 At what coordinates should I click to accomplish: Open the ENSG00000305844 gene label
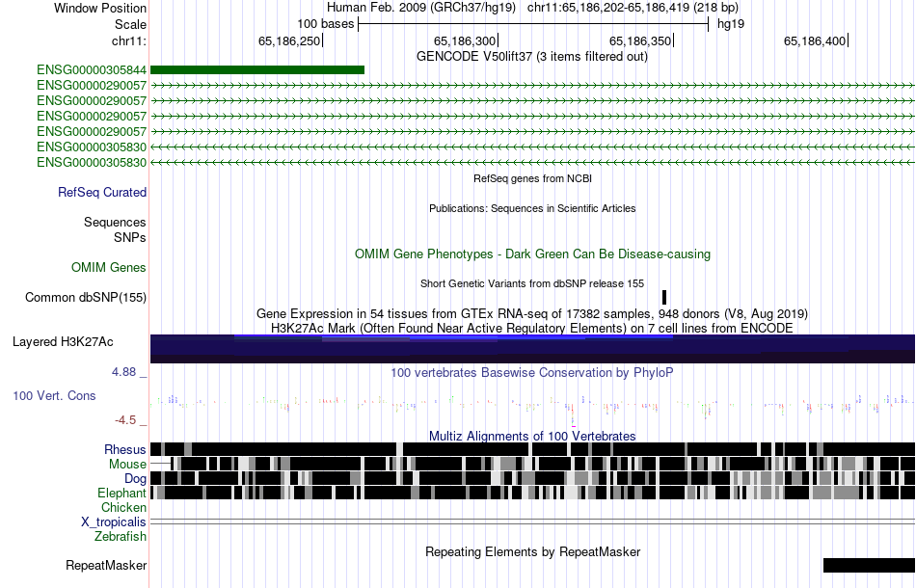tap(92, 70)
